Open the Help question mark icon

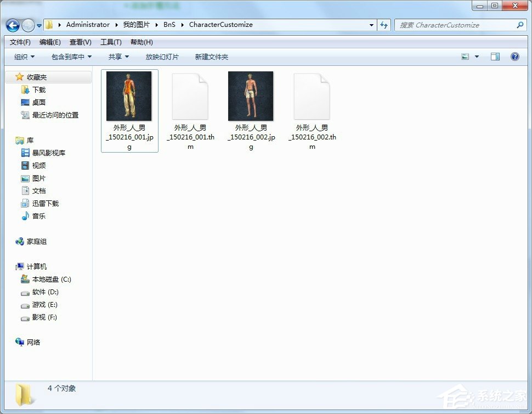click(x=514, y=57)
